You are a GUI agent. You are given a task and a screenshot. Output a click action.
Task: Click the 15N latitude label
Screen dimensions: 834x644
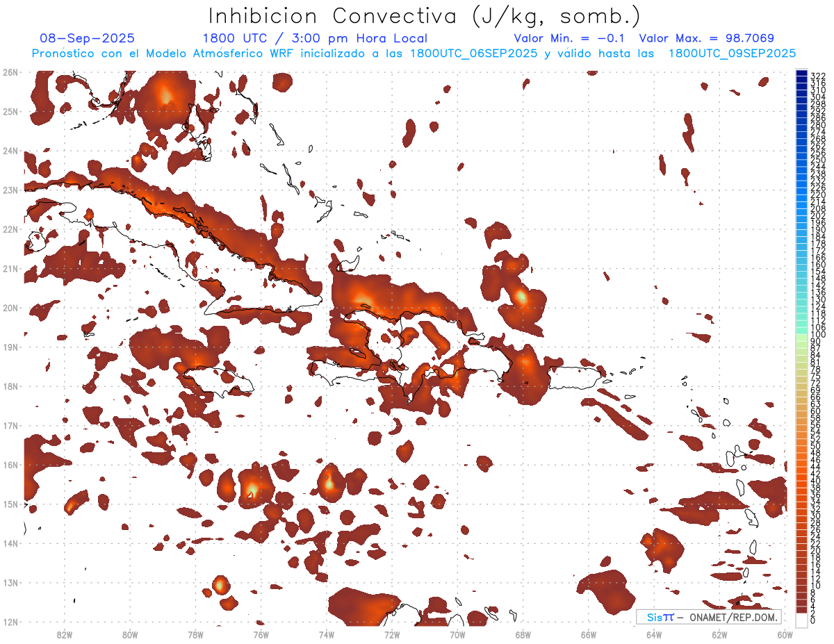pyautogui.click(x=10, y=504)
